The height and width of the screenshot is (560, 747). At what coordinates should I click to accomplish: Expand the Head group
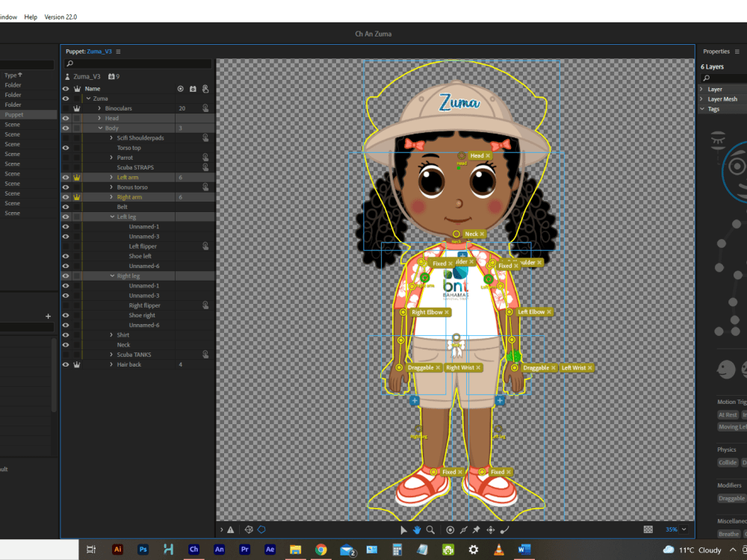tap(99, 118)
